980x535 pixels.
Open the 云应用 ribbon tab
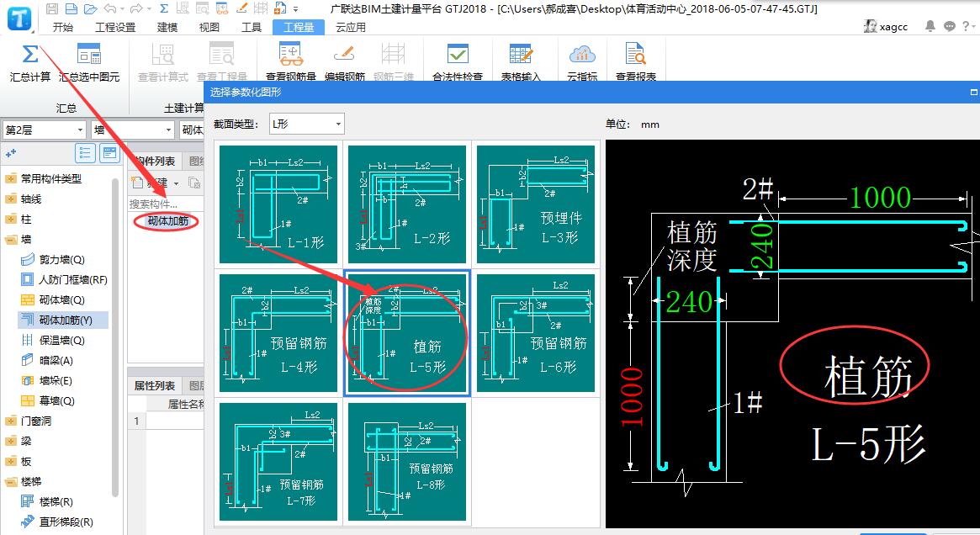coord(351,27)
